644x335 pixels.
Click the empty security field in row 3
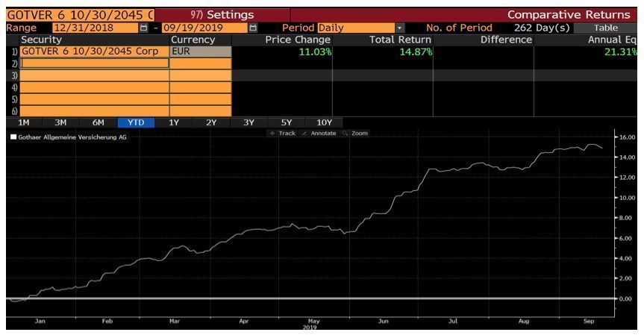(95, 75)
